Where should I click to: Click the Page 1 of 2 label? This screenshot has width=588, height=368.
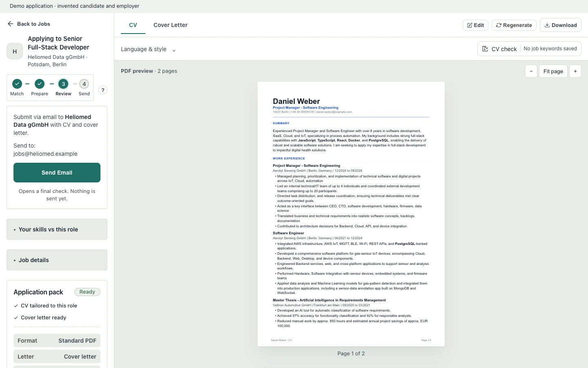click(351, 354)
